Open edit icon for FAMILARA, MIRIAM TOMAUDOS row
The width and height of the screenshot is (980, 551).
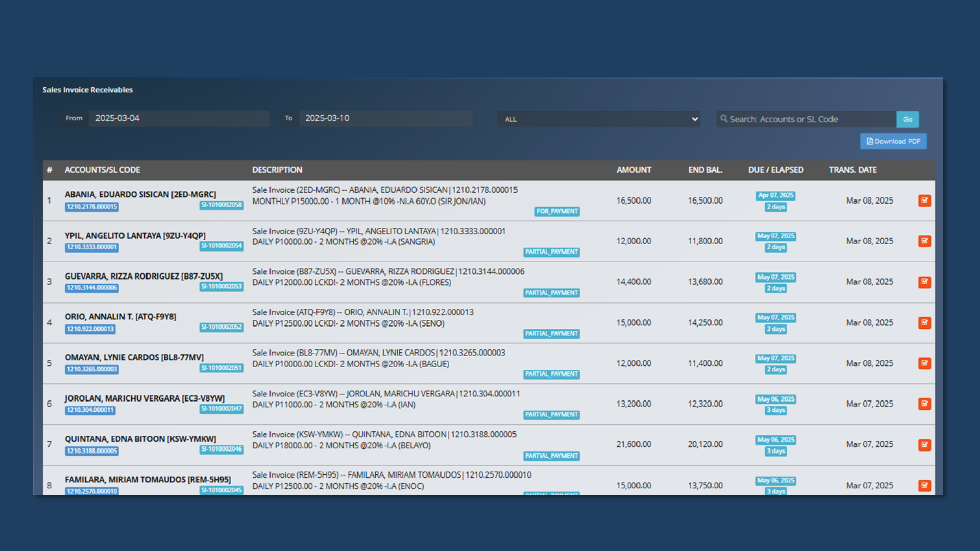924,485
